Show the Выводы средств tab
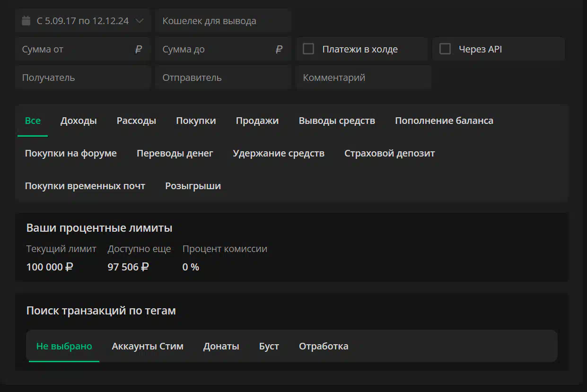Screen dimensions: 587x392 coord(337,121)
